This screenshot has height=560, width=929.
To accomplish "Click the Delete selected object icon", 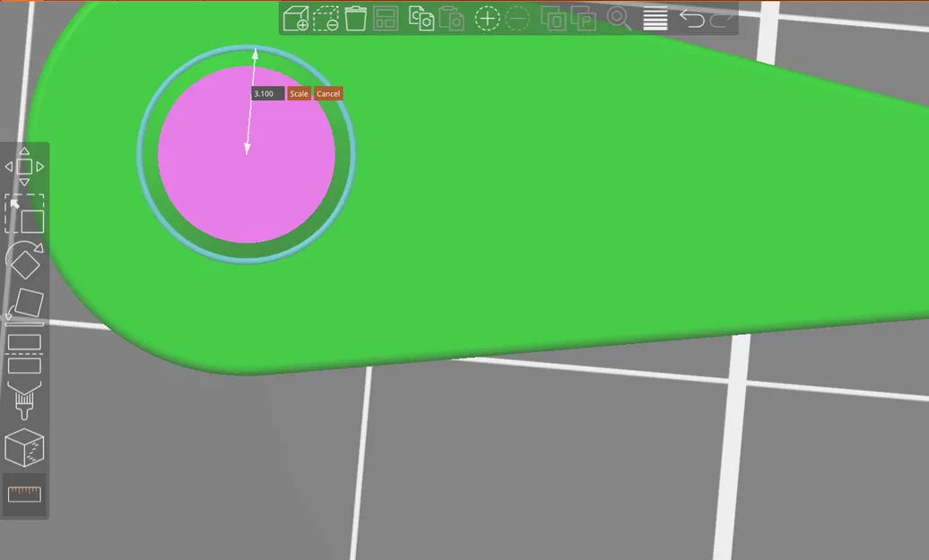I will [326, 18].
